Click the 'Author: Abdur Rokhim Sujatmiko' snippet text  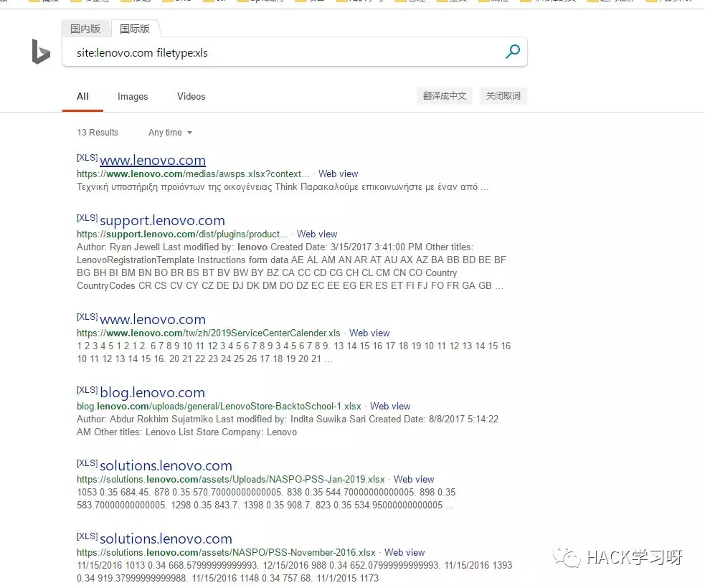point(288,426)
